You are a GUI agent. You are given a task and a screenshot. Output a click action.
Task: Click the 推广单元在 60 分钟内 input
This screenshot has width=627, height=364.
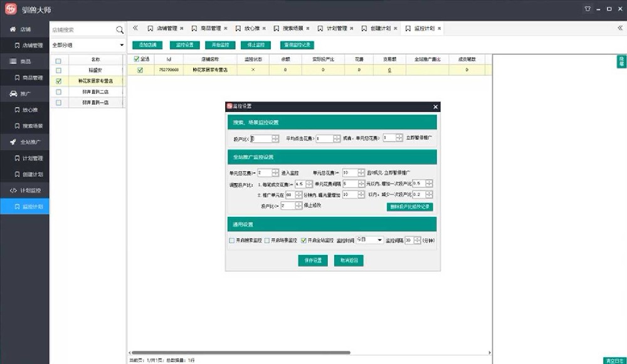coord(290,195)
